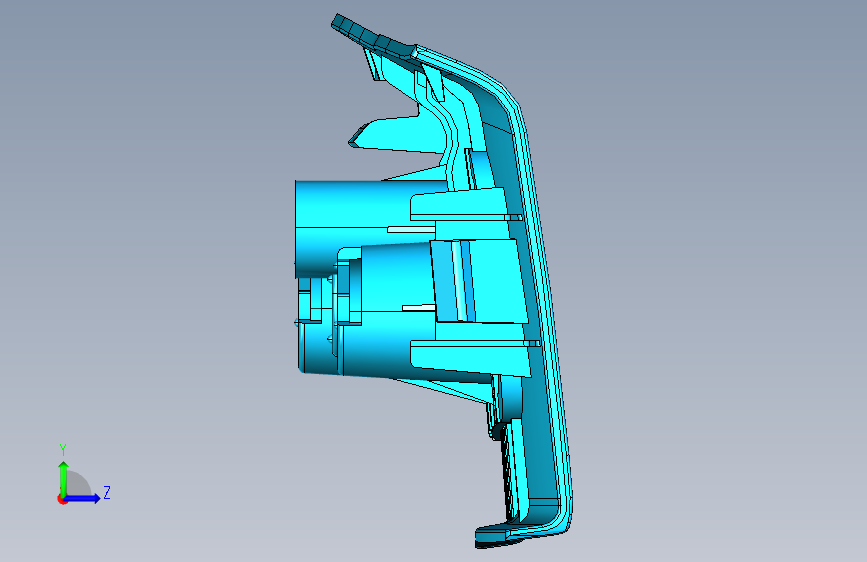Click the green Y axis arrow
Screen dimensions: 867x562
pos(64,478)
